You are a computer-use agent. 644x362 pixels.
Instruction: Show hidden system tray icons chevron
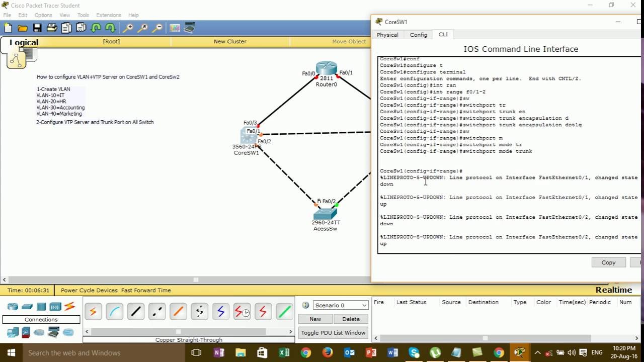click(537, 352)
